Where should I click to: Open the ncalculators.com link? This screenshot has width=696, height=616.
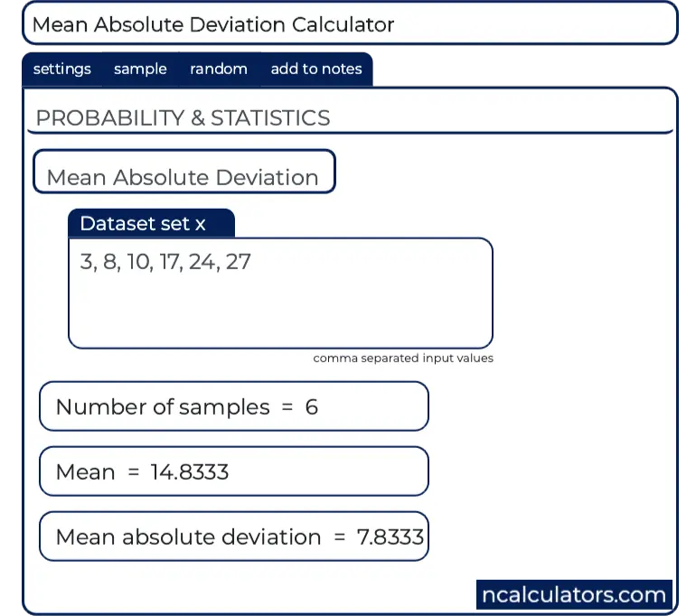click(574, 595)
